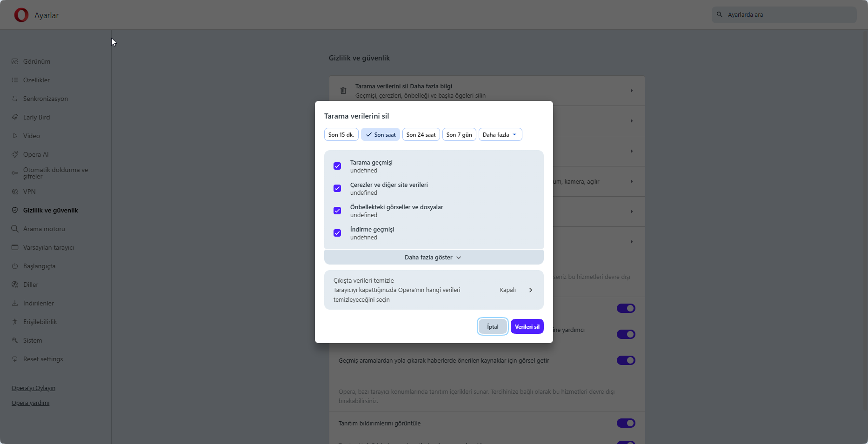Viewport: 868px width, 444px height.
Task: Select Son 24 saat time range
Action: pos(421,134)
